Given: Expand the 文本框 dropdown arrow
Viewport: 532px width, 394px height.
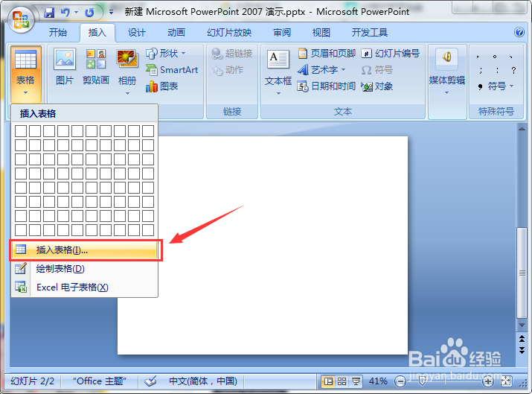Looking at the screenshot, I should click(x=278, y=93).
